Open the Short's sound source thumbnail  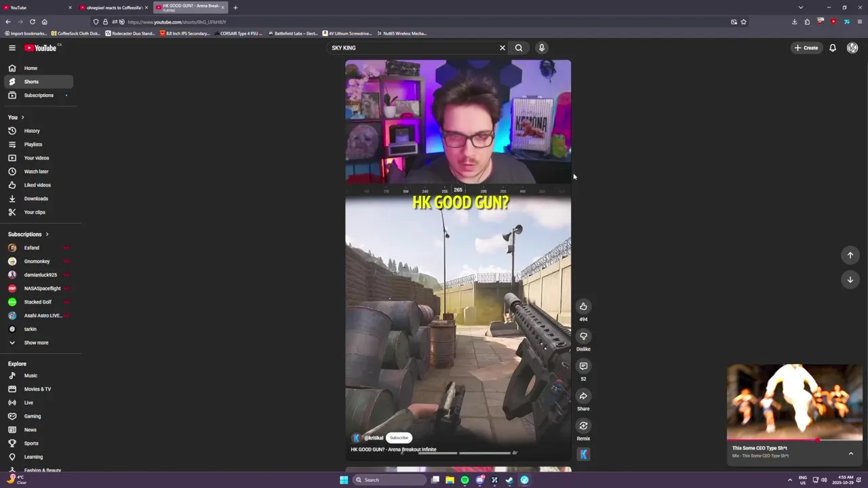point(583,454)
